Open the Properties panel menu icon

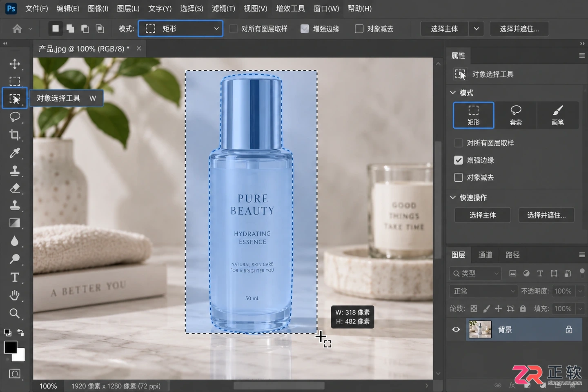coord(582,56)
